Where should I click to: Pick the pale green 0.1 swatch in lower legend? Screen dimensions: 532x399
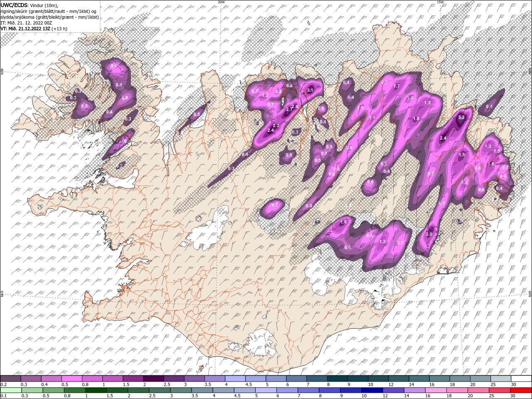[11, 390]
